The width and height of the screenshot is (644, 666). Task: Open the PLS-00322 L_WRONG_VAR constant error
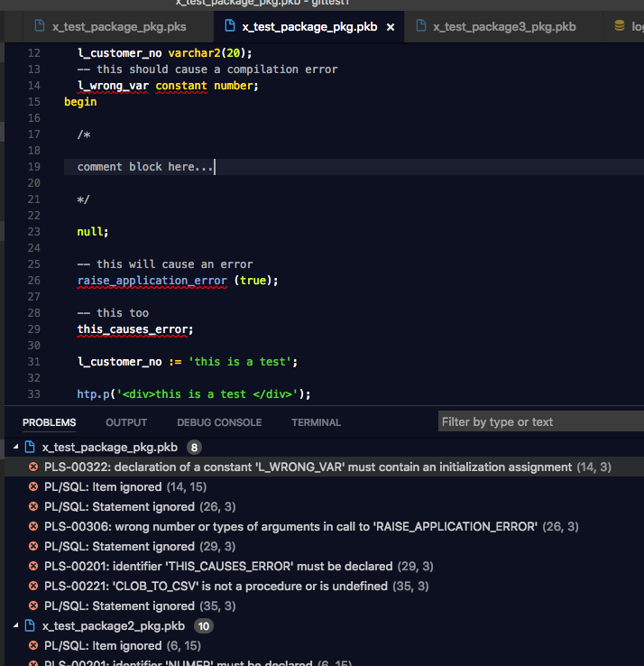(325, 467)
